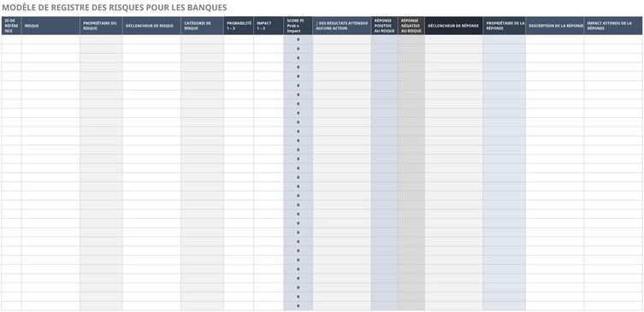Click the title 'Modèle de registre des risques pour les banques'
This screenshot has height=312, width=644.
click(115, 8)
